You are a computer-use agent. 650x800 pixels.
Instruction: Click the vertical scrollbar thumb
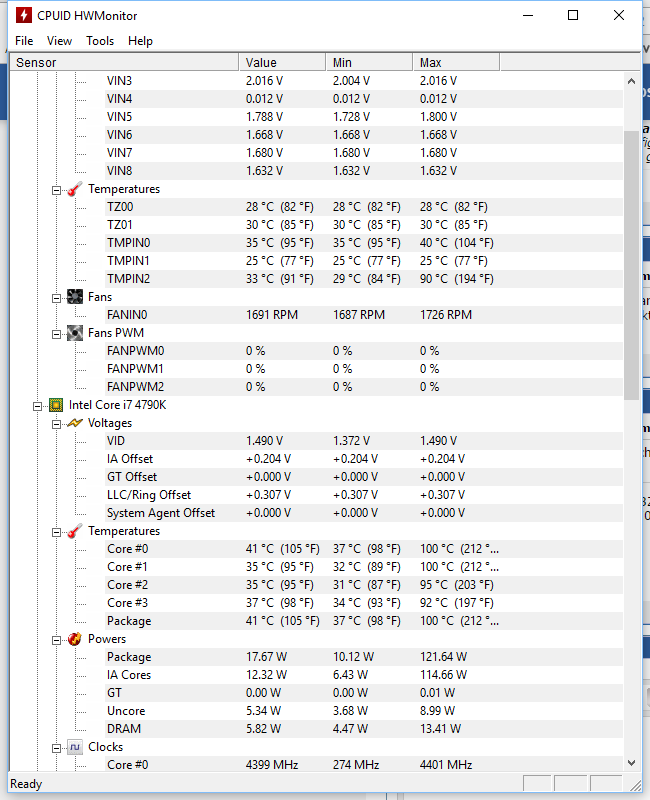tap(631, 264)
